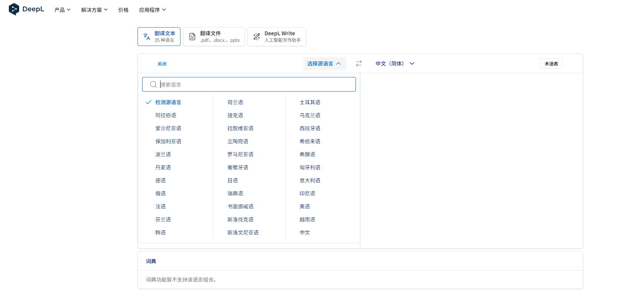Open the 应用程序 dropdown menu
This screenshot has width=644, height=295.
(152, 10)
